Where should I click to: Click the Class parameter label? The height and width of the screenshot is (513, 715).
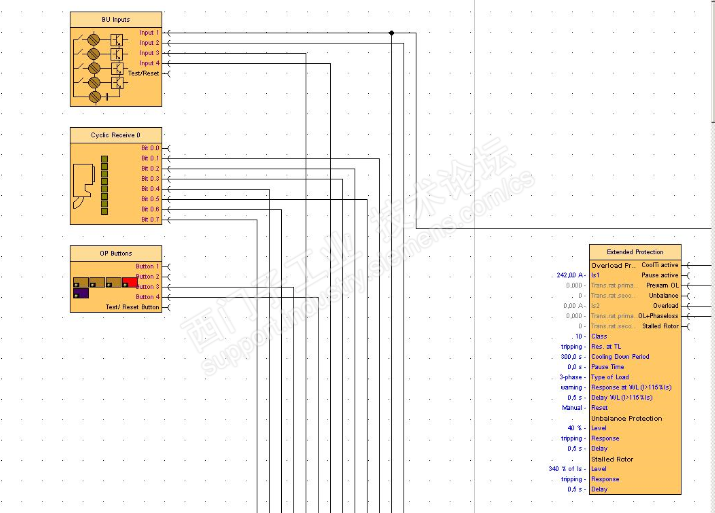[x=599, y=337]
